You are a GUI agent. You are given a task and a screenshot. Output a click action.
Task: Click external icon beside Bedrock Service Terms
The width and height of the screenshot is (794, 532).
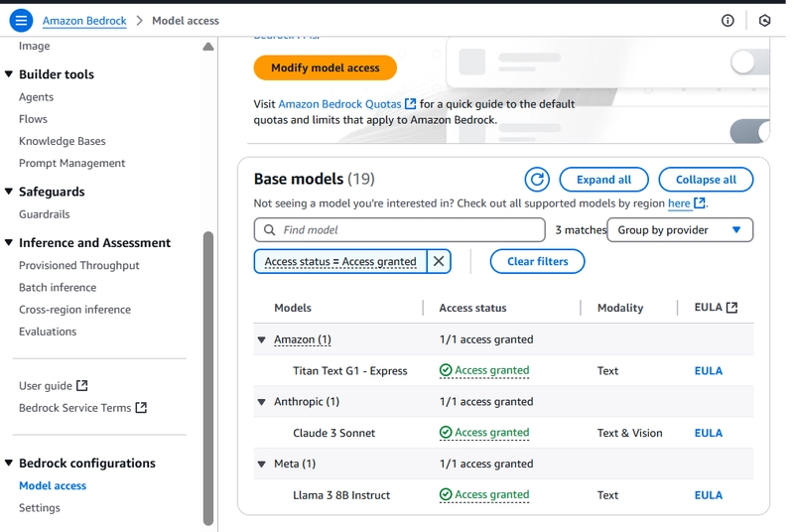pyautogui.click(x=141, y=408)
